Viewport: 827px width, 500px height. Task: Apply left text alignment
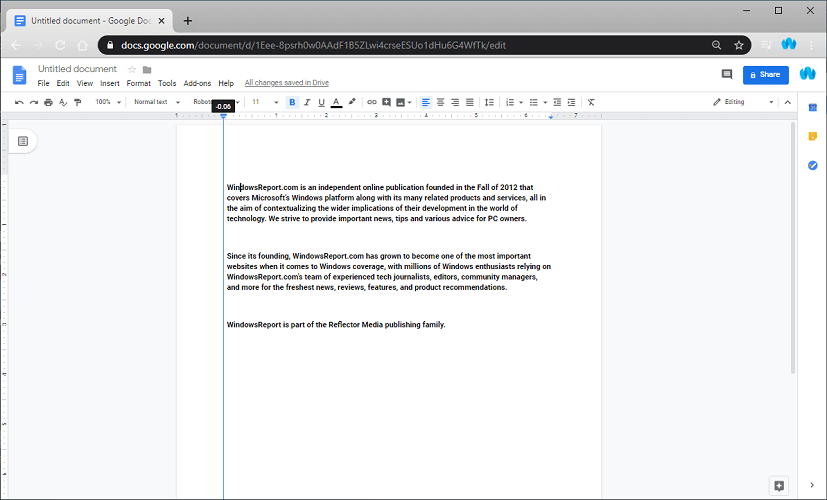(426, 102)
